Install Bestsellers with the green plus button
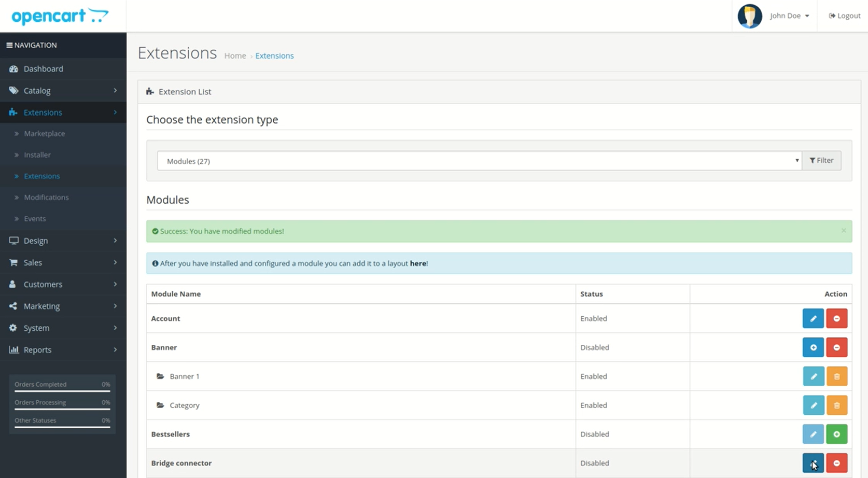Screen dimensions: 868x478 [x=836, y=434]
